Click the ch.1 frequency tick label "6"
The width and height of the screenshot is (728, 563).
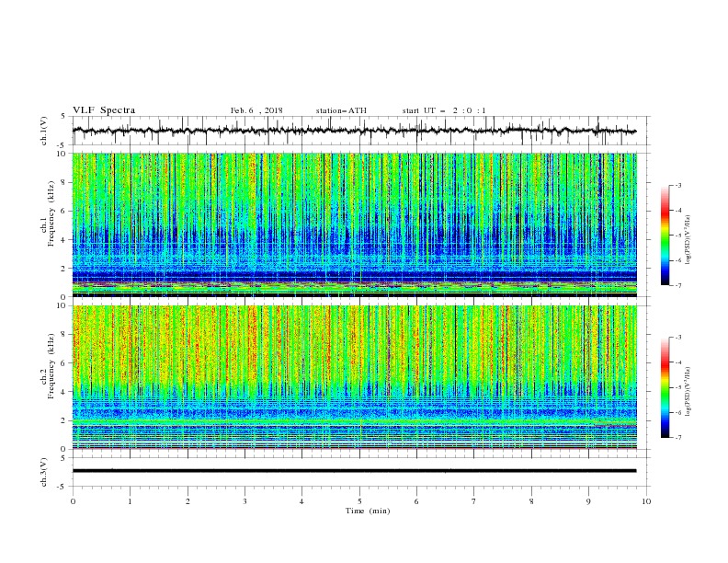(x=63, y=211)
